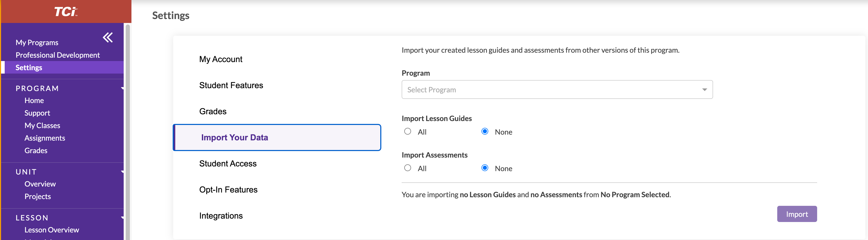The width and height of the screenshot is (868, 240).
Task: Open My Classes from the sidebar
Action: [x=42, y=125]
